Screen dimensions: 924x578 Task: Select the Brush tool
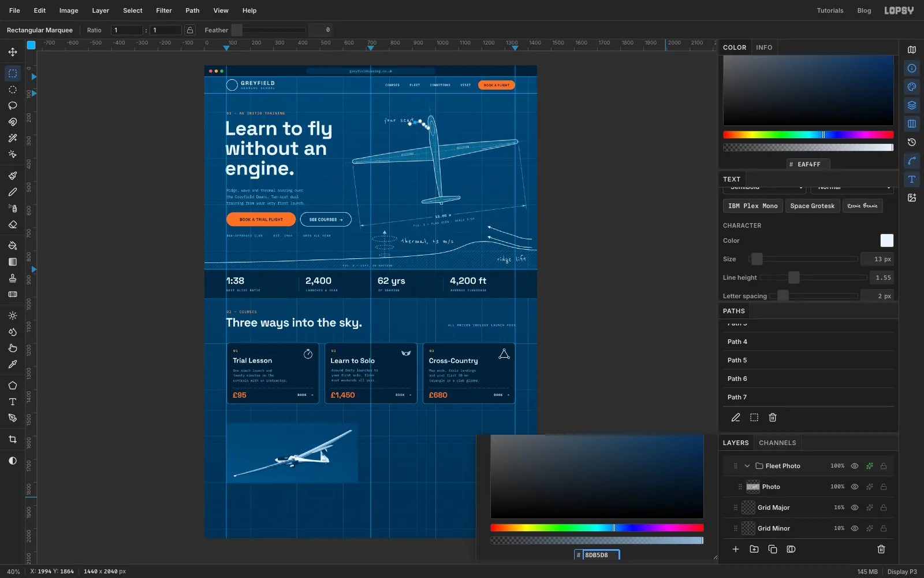(13, 176)
